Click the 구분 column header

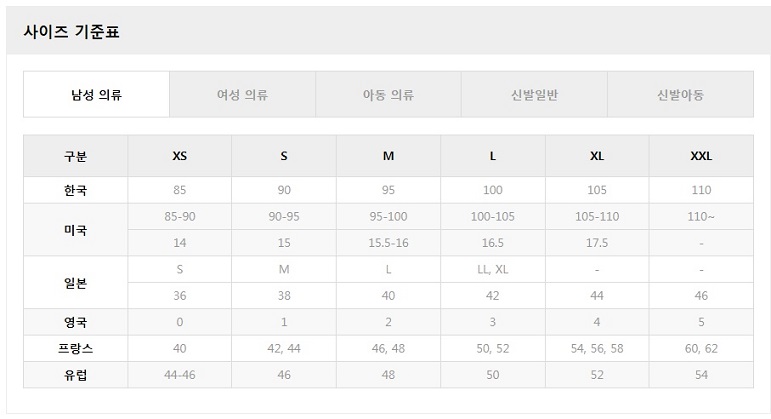(x=75, y=156)
